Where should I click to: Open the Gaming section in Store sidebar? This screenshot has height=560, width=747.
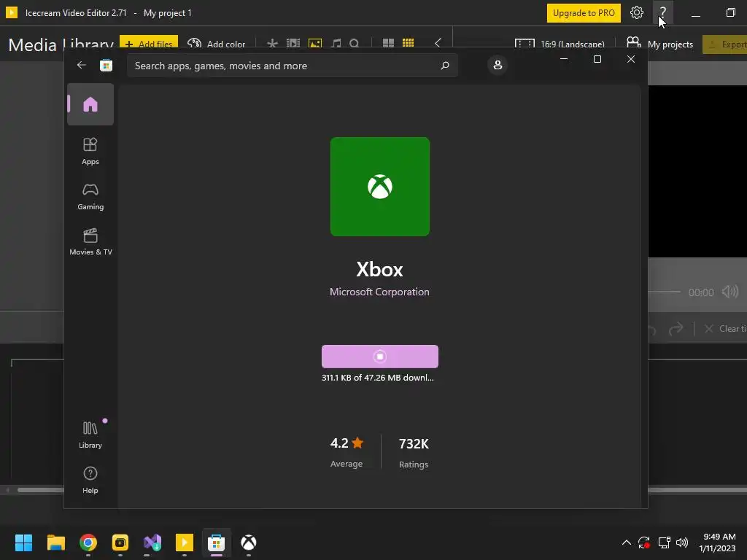(90, 197)
